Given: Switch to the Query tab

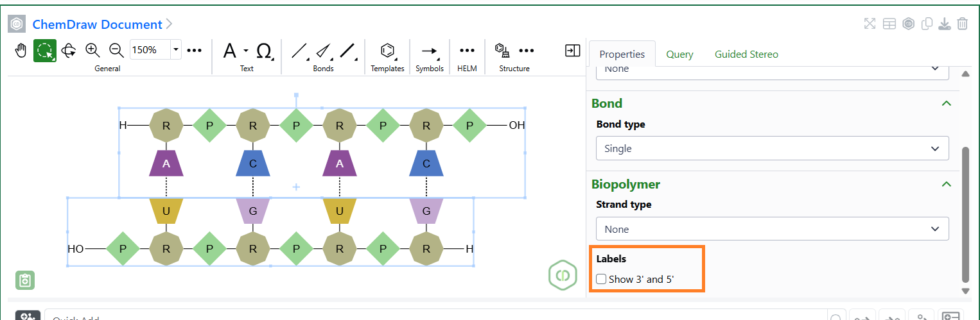Looking at the screenshot, I should coord(679,55).
